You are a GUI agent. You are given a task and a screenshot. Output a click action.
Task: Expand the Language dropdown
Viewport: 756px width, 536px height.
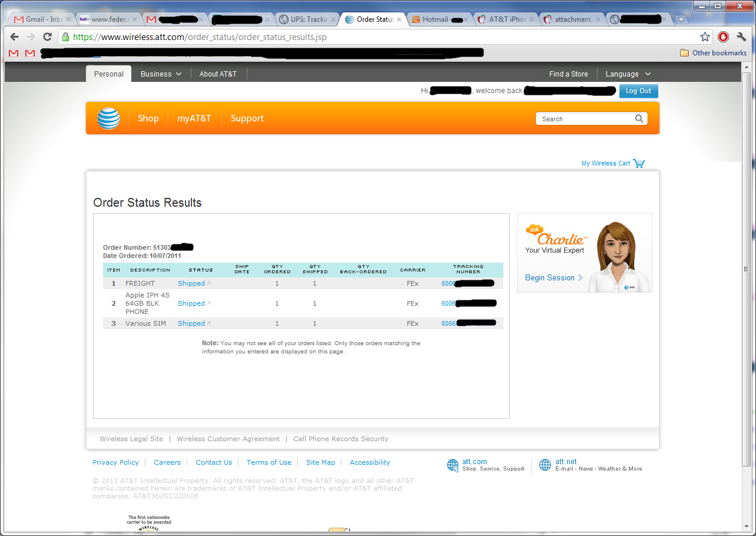[628, 74]
